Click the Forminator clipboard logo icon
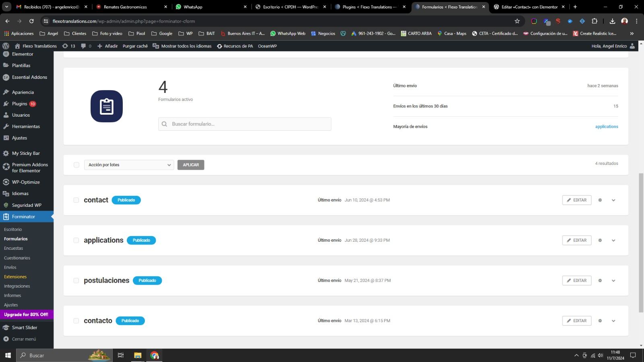 (x=107, y=106)
